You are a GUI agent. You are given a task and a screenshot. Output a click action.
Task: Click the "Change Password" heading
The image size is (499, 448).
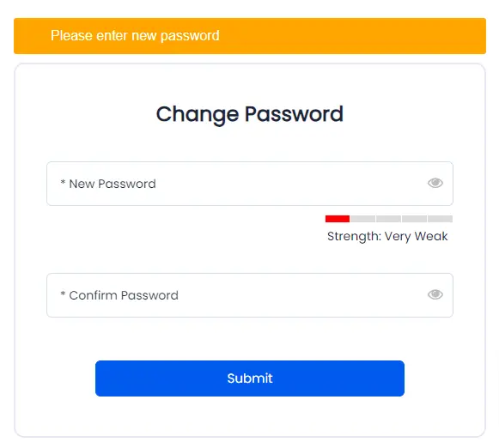tap(250, 114)
